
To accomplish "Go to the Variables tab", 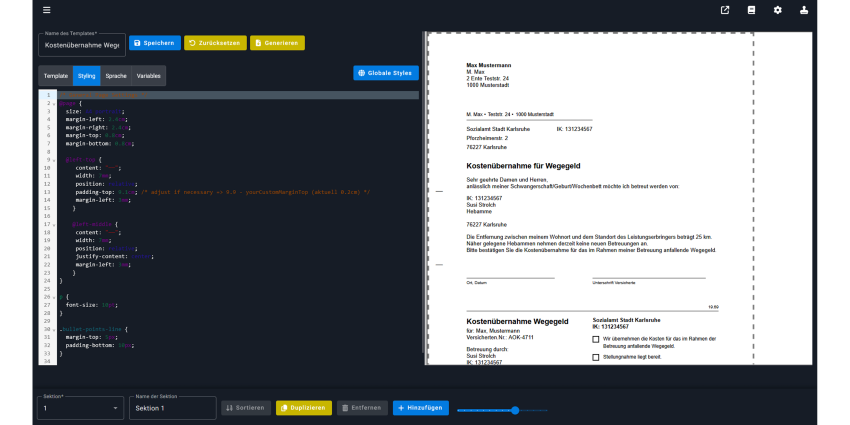I will pyautogui.click(x=149, y=76).
